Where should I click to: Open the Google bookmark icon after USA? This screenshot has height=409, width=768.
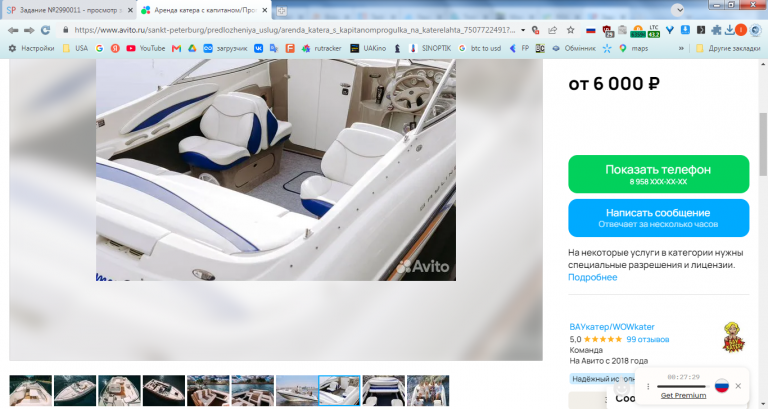[x=99, y=48]
